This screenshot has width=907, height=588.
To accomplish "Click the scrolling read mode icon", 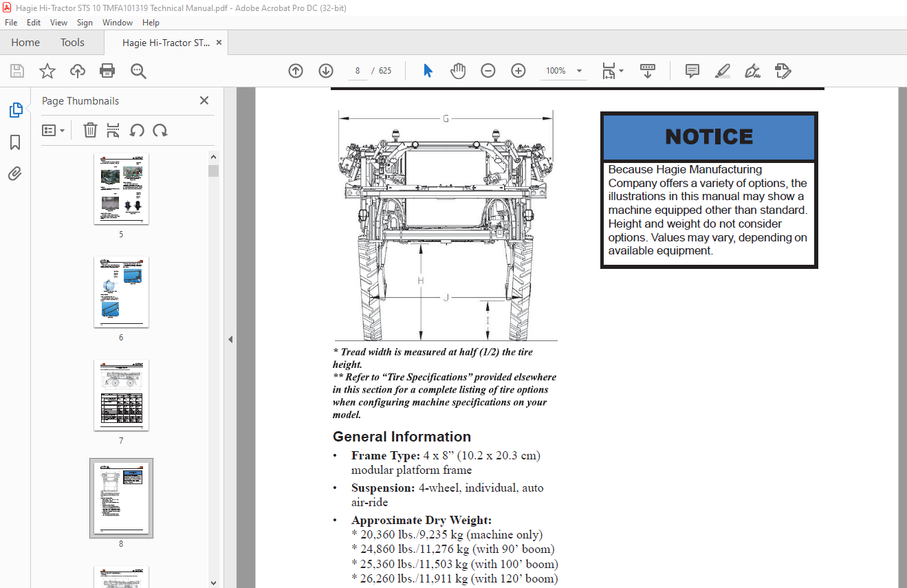I will [648, 71].
